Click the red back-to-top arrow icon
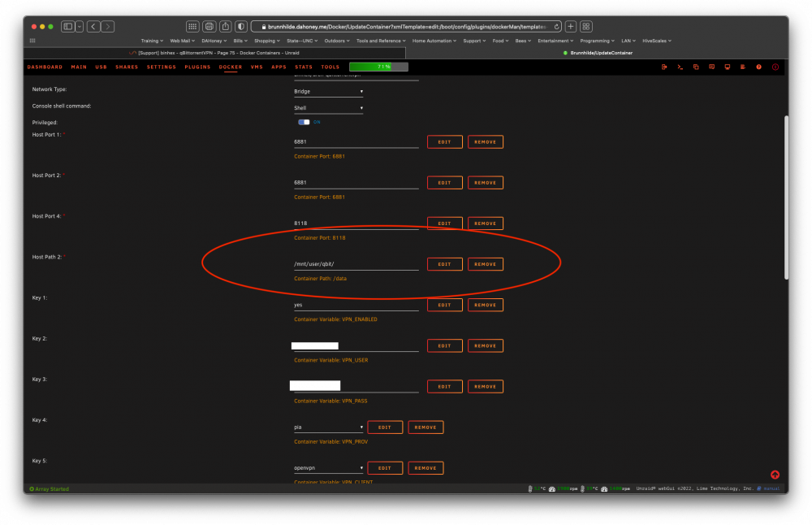This screenshot has height=525, width=812. click(x=775, y=475)
